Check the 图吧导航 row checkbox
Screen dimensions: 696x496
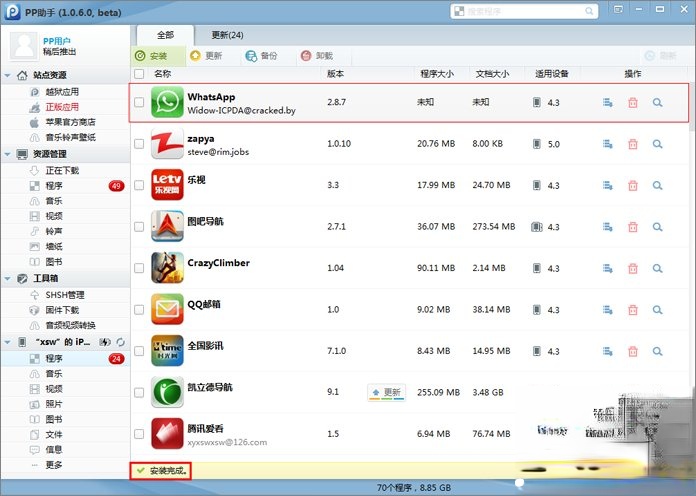point(139,226)
